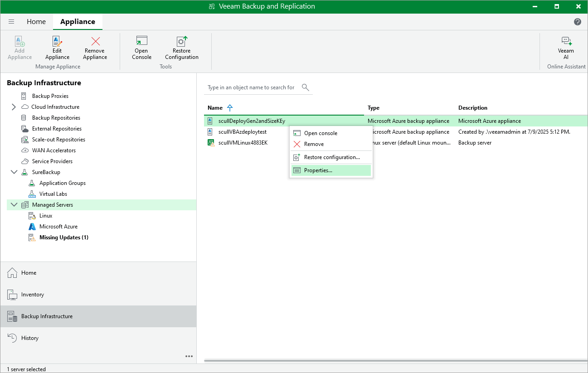The height and width of the screenshot is (373, 588).
Task: Choose Restore configuration from context menu
Action: point(331,157)
